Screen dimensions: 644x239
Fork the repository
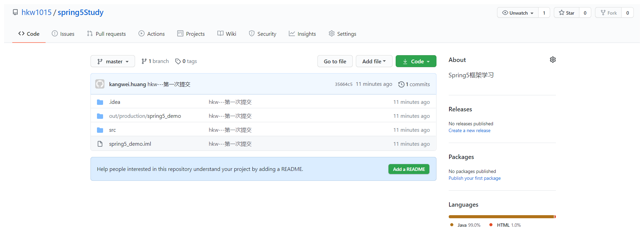(x=609, y=13)
